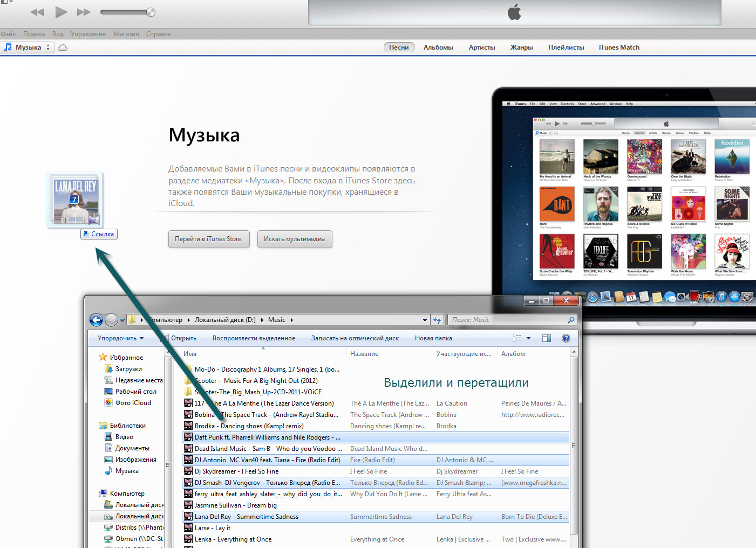Open the Магазин menu
Viewport: 756px width, 548px height.
point(126,34)
